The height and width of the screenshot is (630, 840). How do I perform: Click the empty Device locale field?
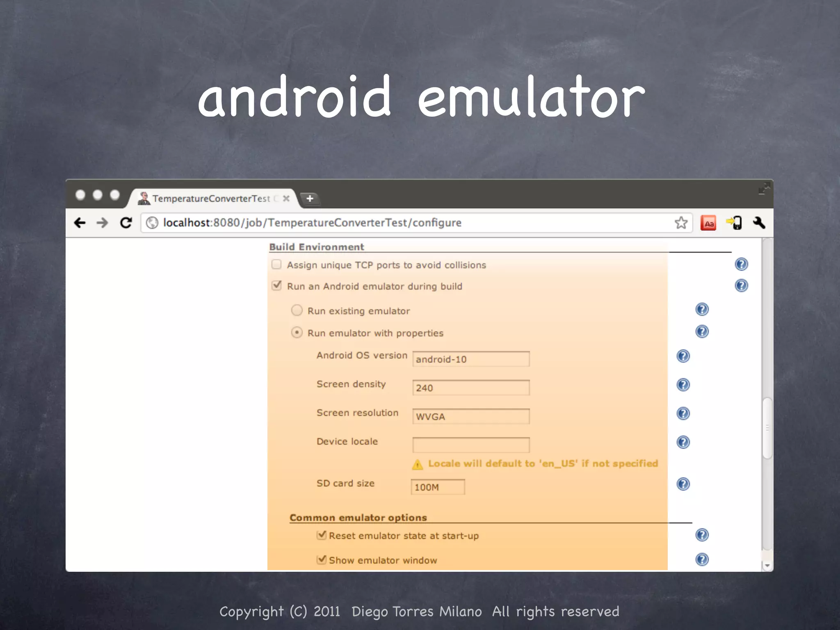tap(471, 445)
